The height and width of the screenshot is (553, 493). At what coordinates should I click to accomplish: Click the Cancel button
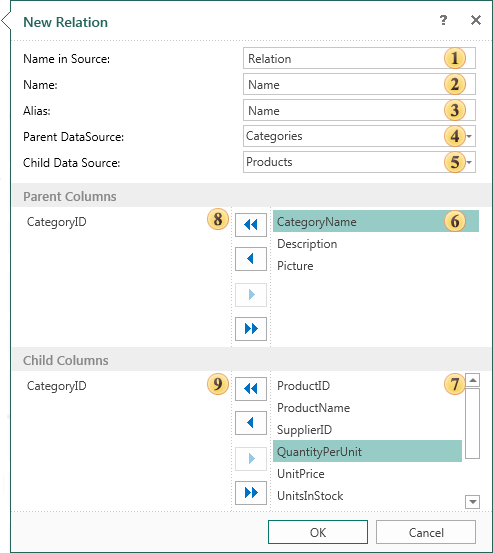click(x=426, y=532)
